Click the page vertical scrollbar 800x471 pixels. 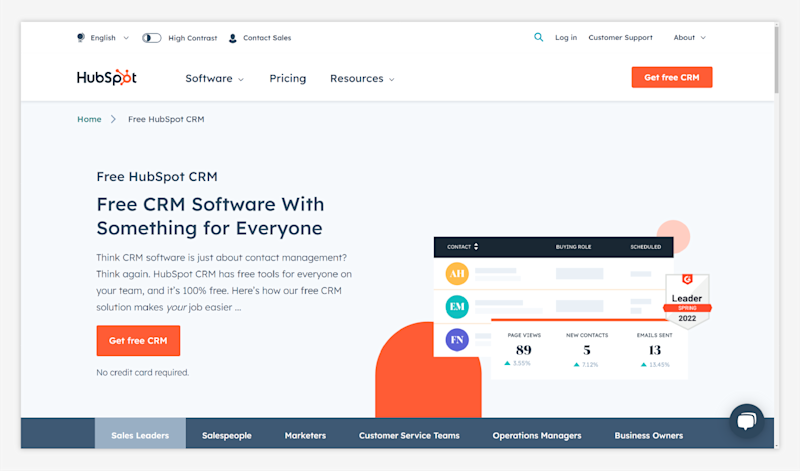click(x=777, y=59)
